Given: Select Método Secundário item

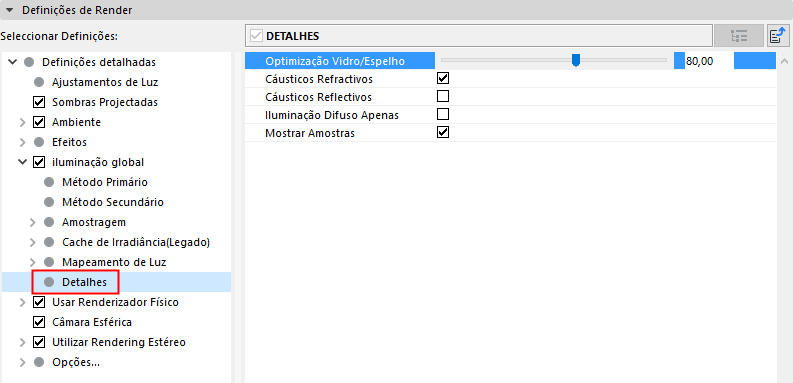Looking at the screenshot, I should click(x=113, y=202).
